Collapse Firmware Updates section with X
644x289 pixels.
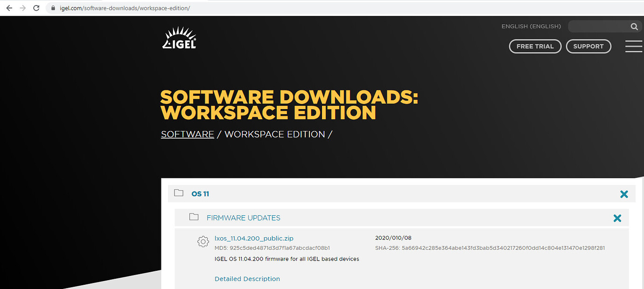pyautogui.click(x=617, y=218)
